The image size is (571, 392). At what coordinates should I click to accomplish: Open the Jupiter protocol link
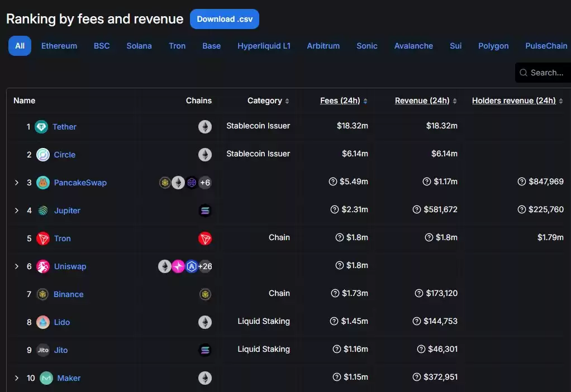pyautogui.click(x=67, y=211)
